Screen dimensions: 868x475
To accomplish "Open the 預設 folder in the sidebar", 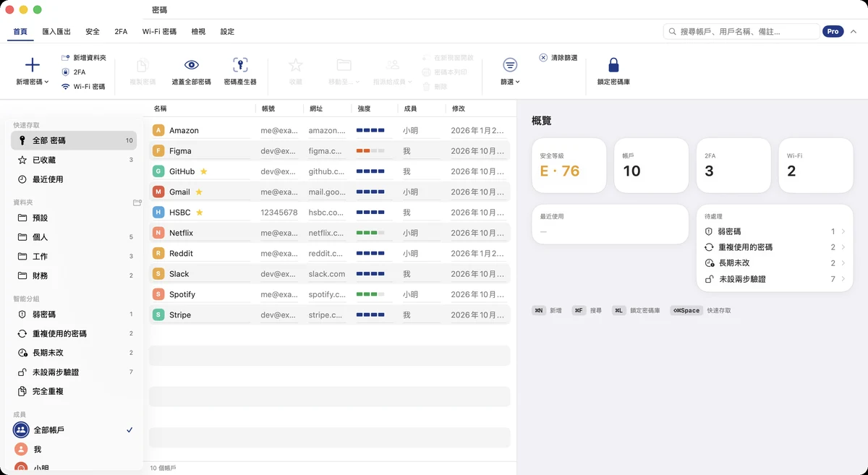I will click(74, 218).
